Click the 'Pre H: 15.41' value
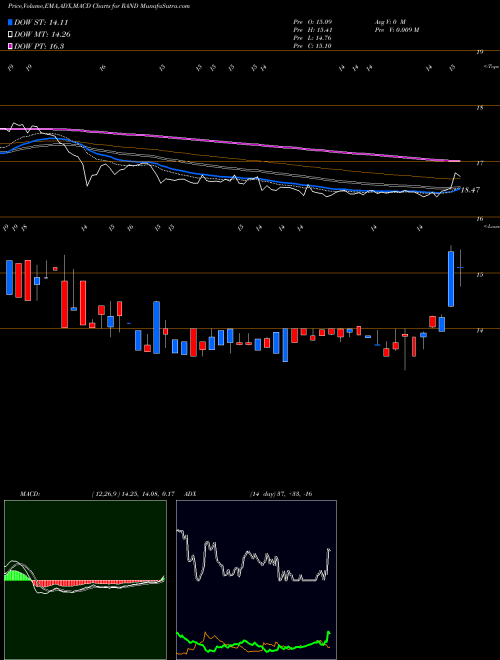The image size is (500, 660). (x=313, y=30)
